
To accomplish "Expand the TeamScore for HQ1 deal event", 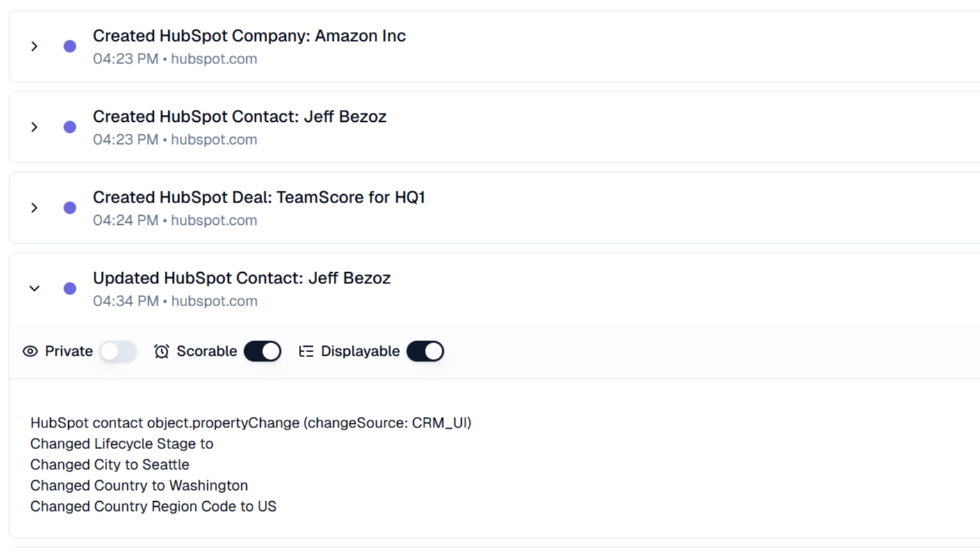I will (34, 208).
